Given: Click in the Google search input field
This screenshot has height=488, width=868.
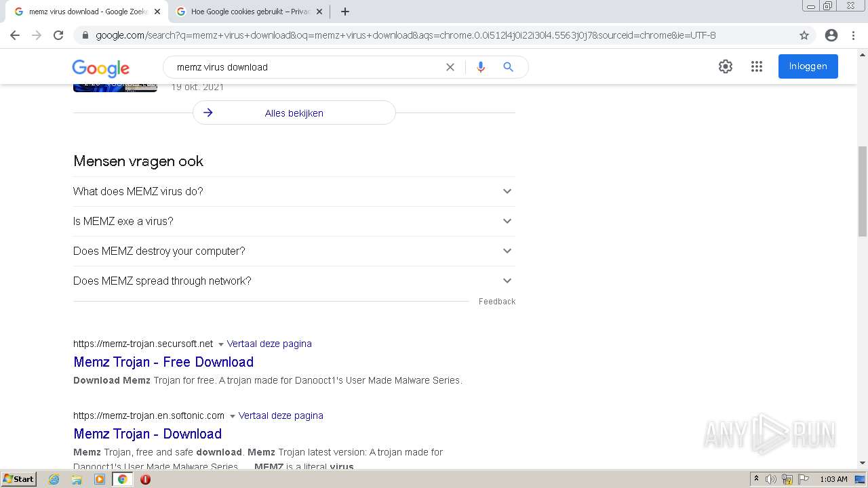Looking at the screenshot, I should [x=305, y=67].
